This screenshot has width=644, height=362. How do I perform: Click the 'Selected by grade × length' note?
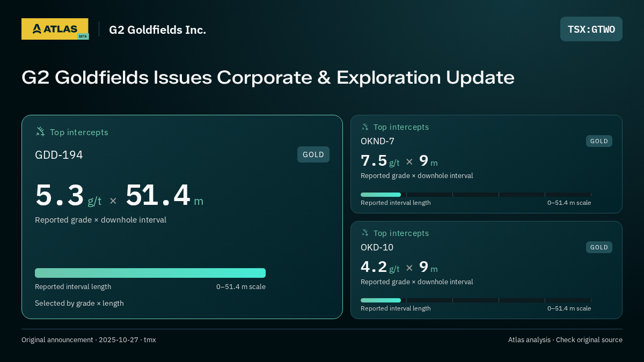tap(79, 304)
